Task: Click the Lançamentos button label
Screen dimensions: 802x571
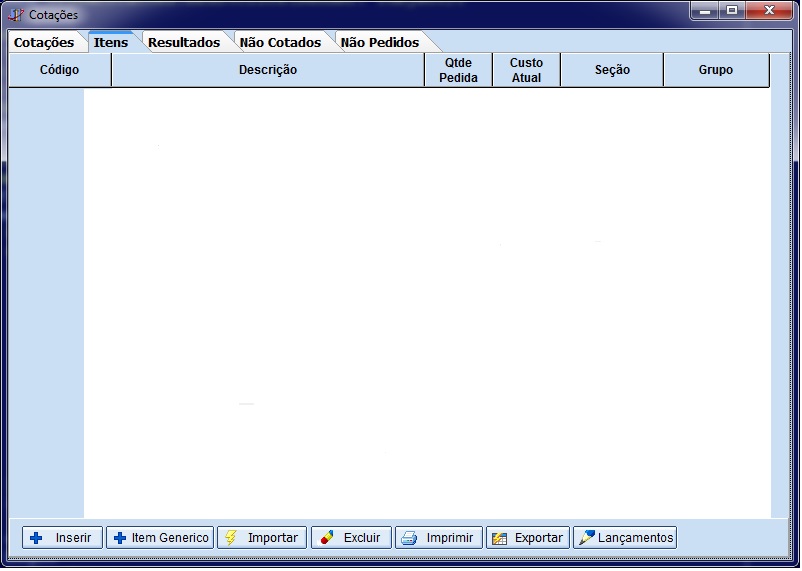Action: [x=636, y=538]
